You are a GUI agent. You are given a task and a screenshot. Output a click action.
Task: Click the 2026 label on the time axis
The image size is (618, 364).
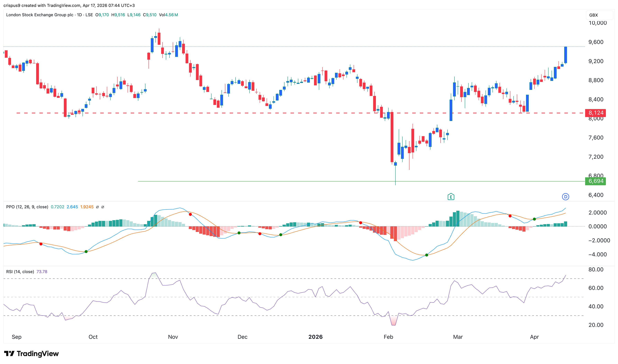point(316,337)
